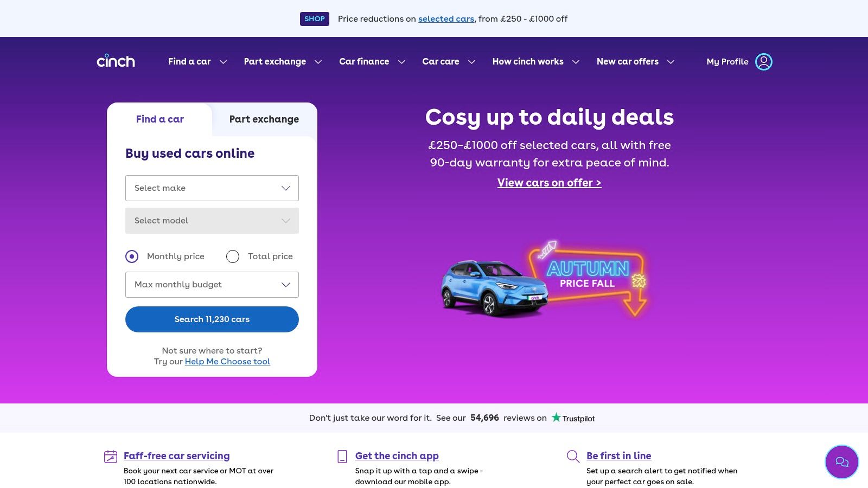Screen dimensions: 868x488
Task: Open the Max monthly budget dropdown
Action: pos(212,285)
